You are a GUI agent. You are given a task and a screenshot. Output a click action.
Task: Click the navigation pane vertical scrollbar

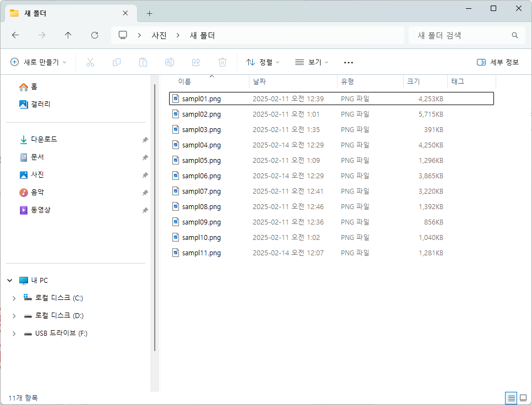click(x=155, y=217)
